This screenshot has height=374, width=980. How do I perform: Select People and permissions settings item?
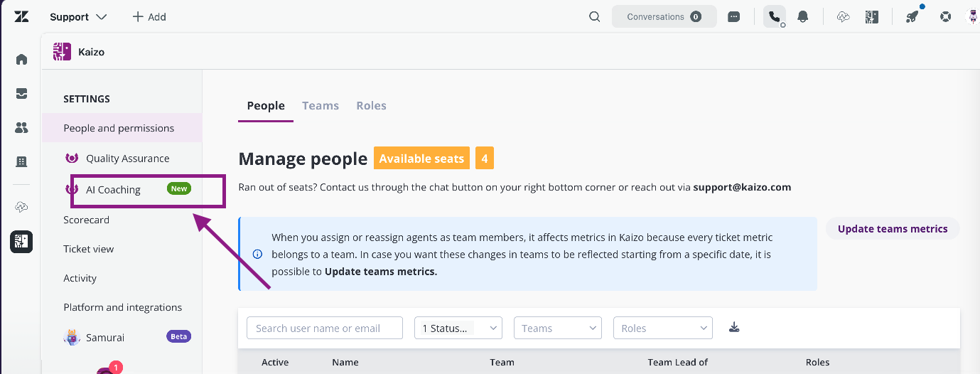(x=122, y=128)
